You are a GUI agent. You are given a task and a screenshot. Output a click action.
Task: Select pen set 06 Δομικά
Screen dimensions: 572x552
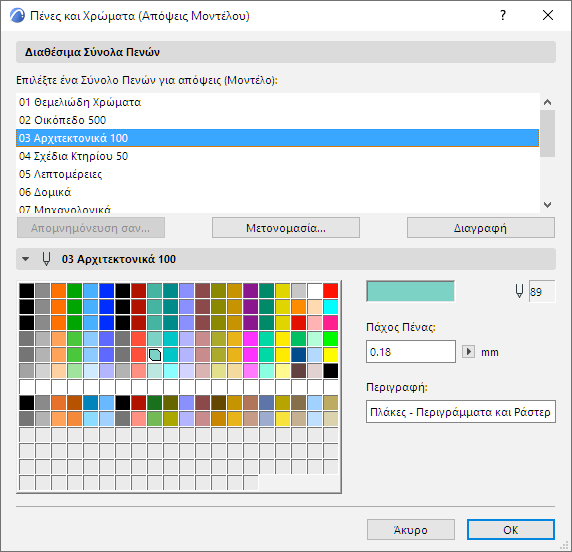coord(277,192)
